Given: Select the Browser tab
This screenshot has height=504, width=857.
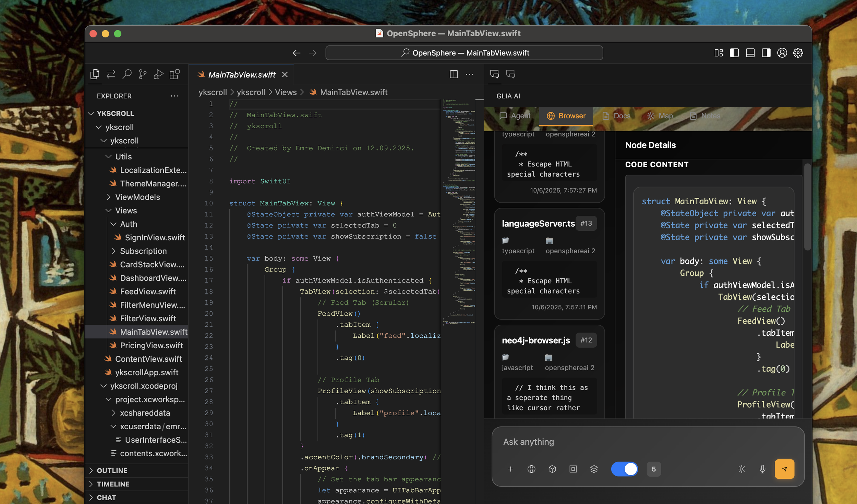Looking at the screenshot, I should 566,116.
